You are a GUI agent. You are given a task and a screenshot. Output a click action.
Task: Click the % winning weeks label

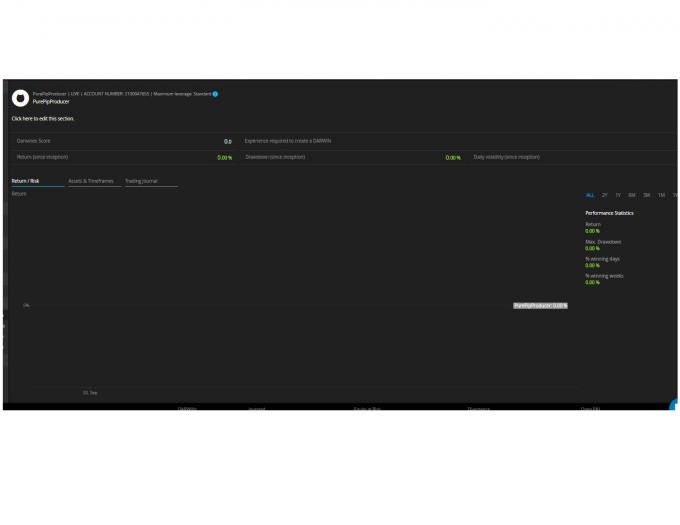coord(604,276)
